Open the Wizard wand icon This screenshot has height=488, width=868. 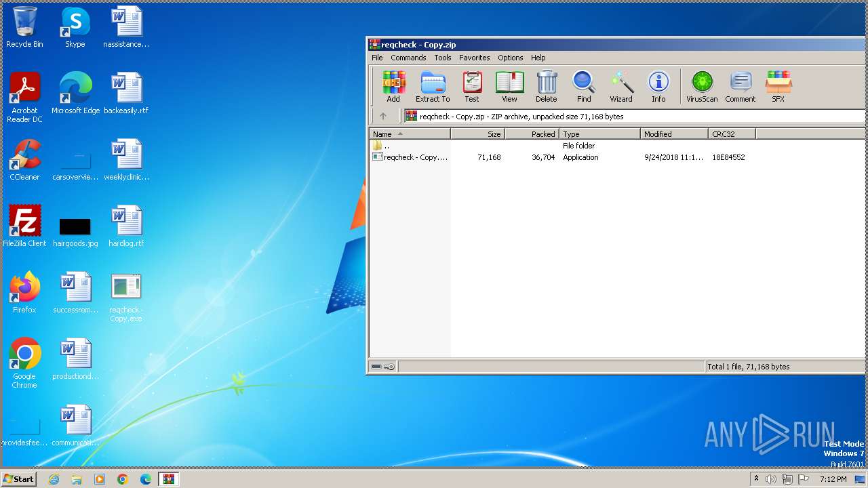coord(621,87)
